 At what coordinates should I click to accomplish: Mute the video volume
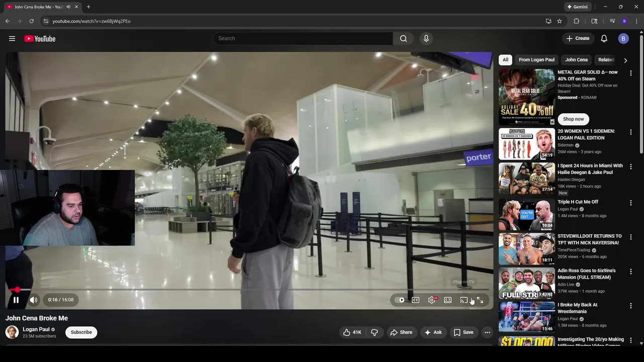(34, 300)
